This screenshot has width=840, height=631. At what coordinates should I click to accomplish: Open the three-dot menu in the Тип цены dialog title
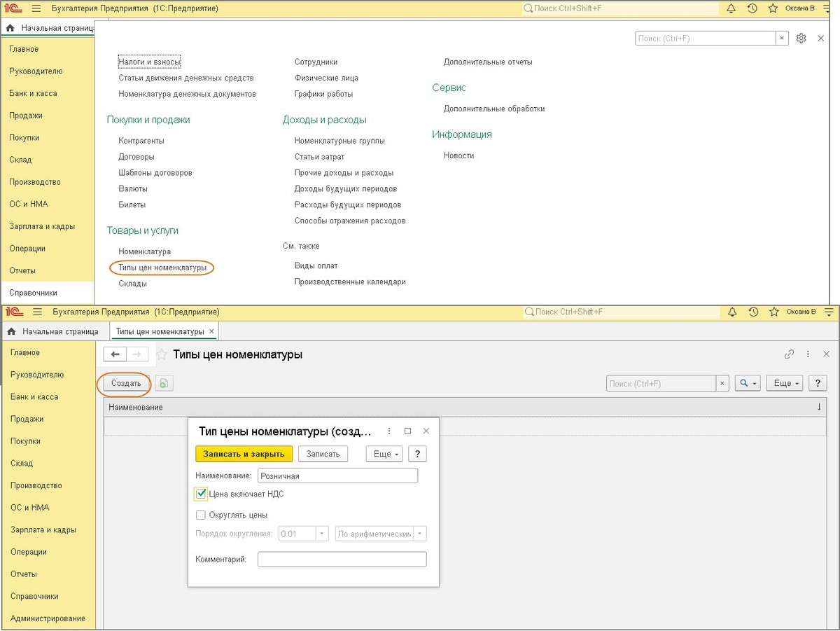pos(389,431)
